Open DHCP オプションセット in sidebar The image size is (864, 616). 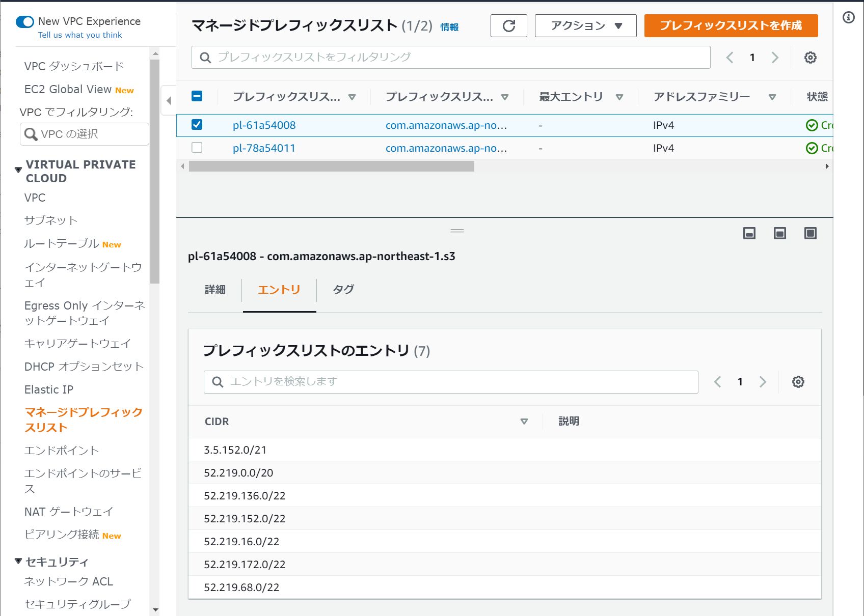84,367
